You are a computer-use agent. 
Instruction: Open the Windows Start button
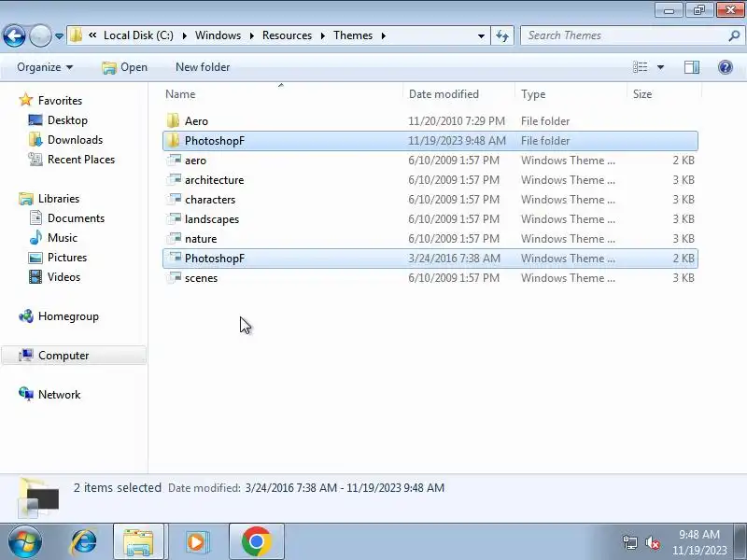(x=24, y=541)
